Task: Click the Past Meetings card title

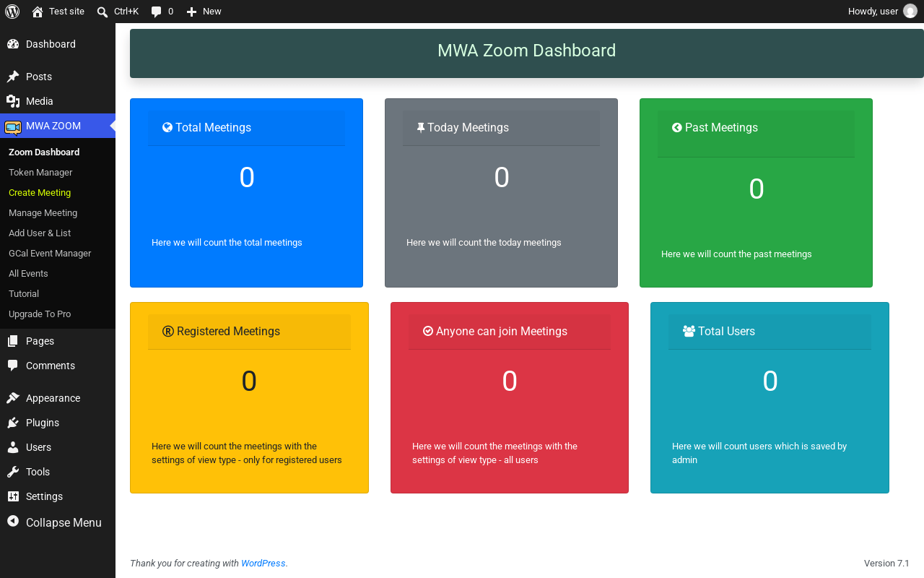Action: tap(721, 127)
